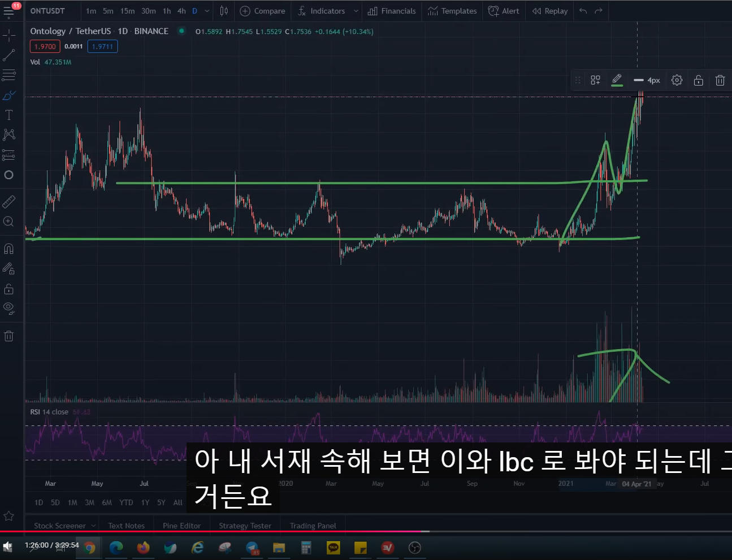
Task: Undo the last chart action
Action: point(583,11)
